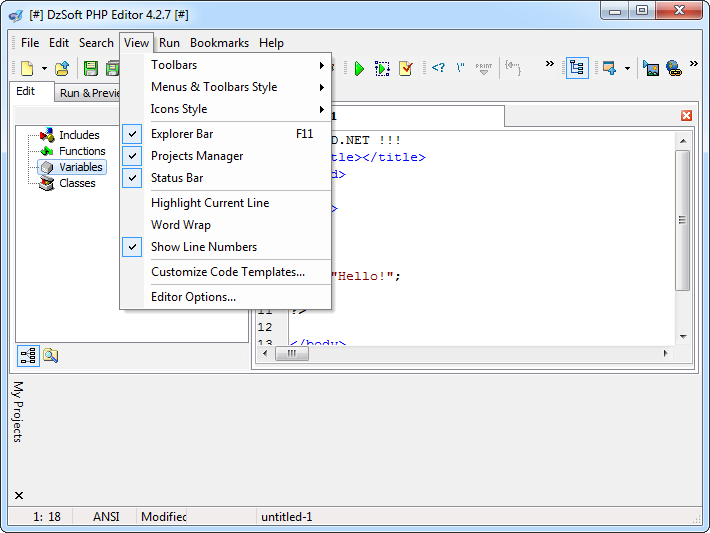710x533 pixels.
Task: Click the Code Explorer tree icon in toolbar
Action: tap(577, 68)
